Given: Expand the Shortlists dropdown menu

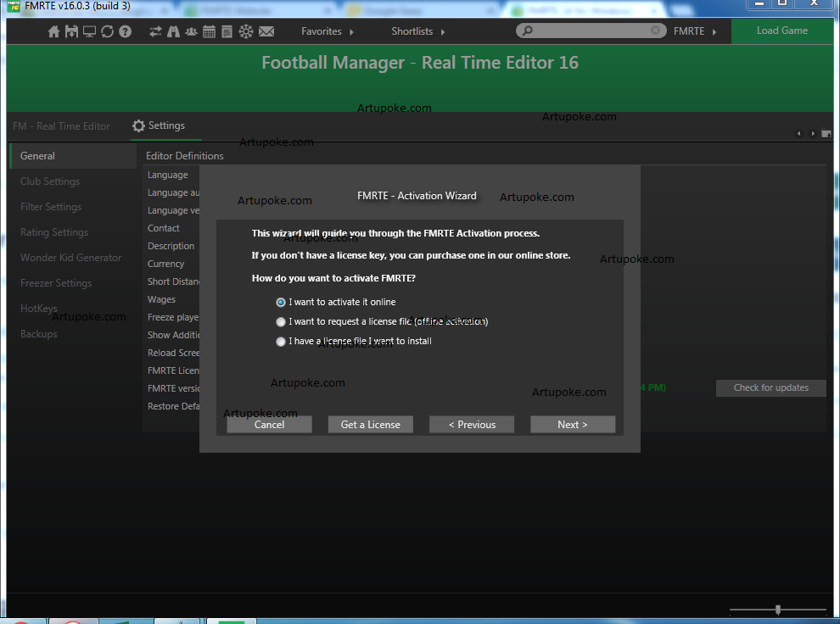Looking at the screenshot, I should click(417, 31).
